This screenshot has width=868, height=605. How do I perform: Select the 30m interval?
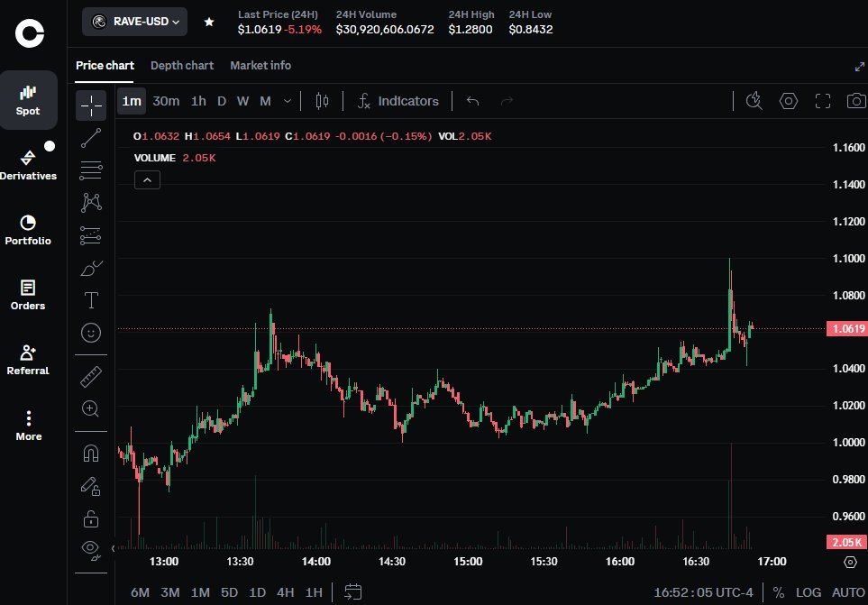(166, 101)
